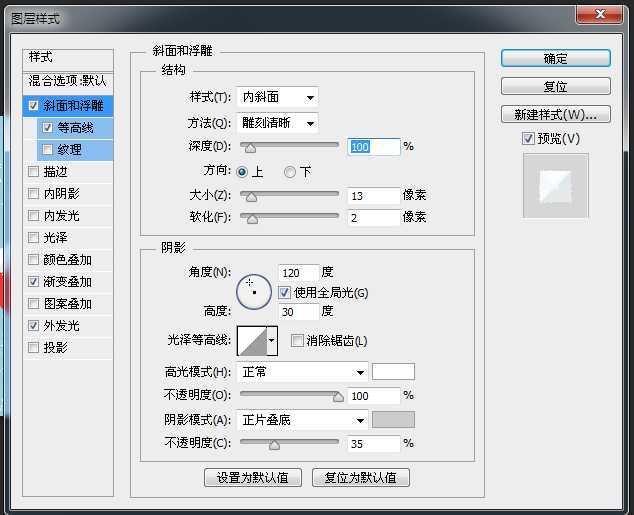Click the 新建样式(W)... button
Screen dimensions: 634x515
tap(555, 114)
